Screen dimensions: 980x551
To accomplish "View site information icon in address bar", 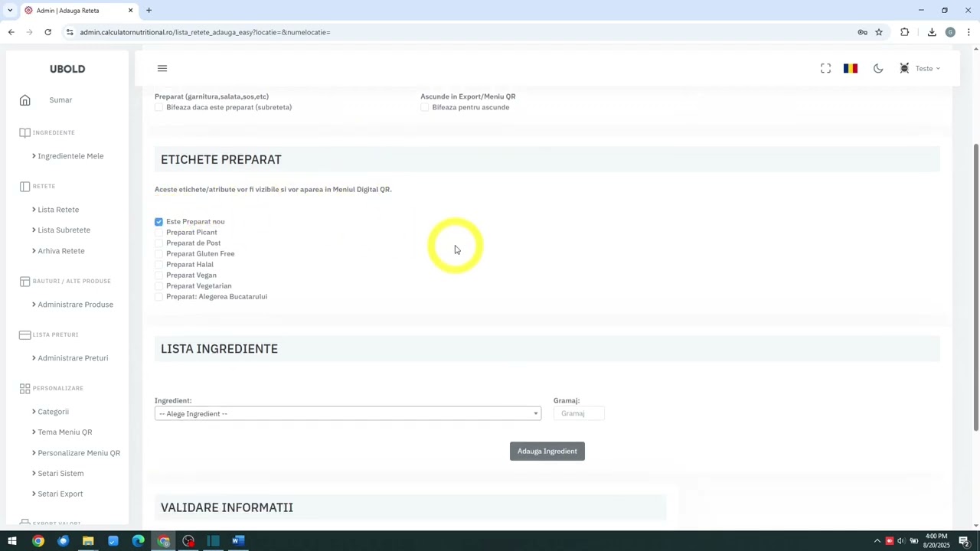I will coord(70,32).
